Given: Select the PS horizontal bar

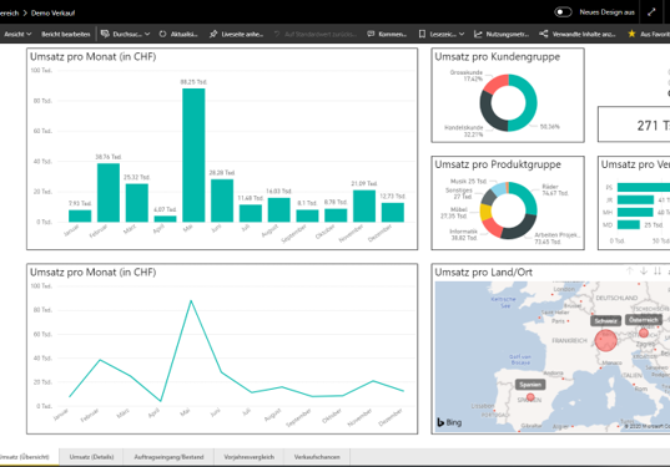Looking at the screenshot, I should 644,187.
